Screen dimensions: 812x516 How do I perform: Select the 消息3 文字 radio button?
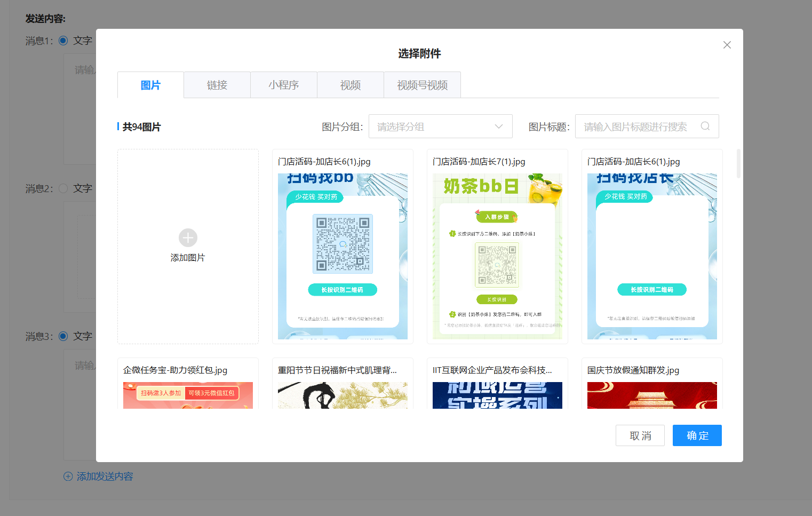pyautogui.click(x=63, y=336)
